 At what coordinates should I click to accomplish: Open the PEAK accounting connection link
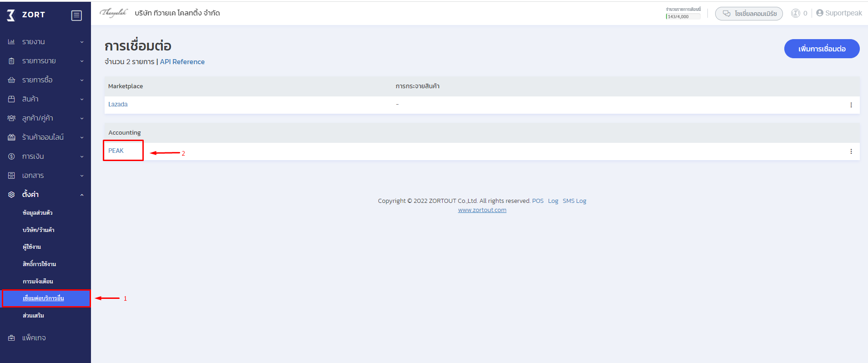(x=116, y=151)
